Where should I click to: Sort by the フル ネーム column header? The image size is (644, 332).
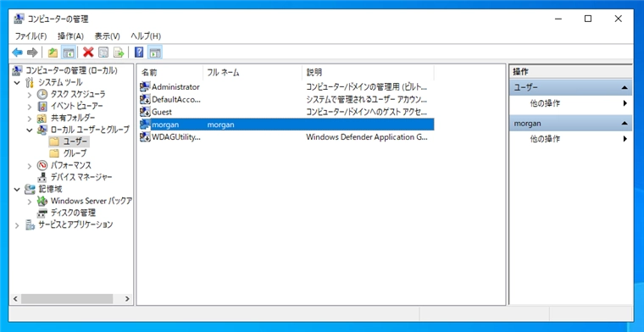coord(253,73)
